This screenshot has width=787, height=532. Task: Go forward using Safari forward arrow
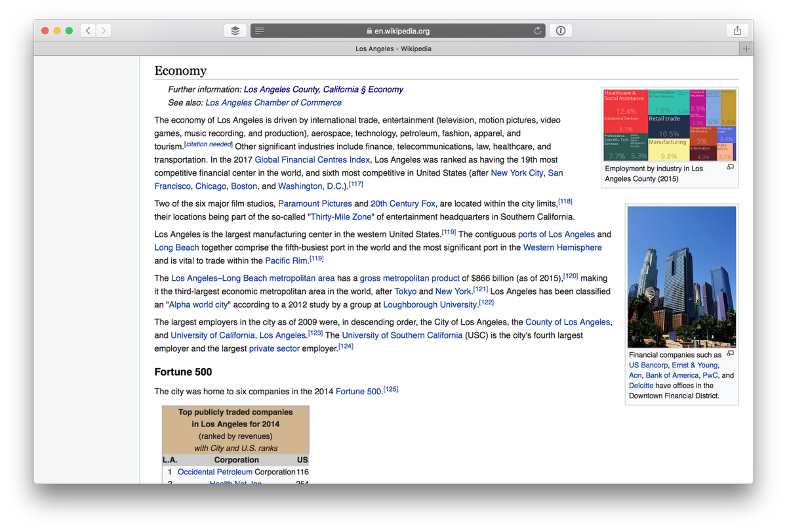(x=104, y=31)
